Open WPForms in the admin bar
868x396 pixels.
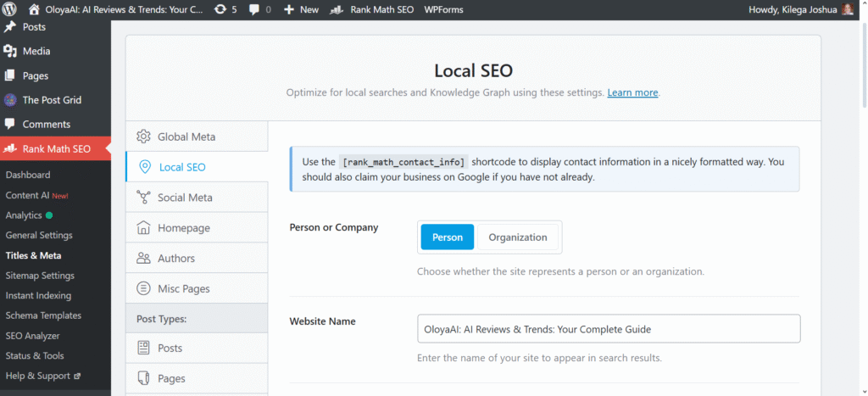tap(443, 9)
